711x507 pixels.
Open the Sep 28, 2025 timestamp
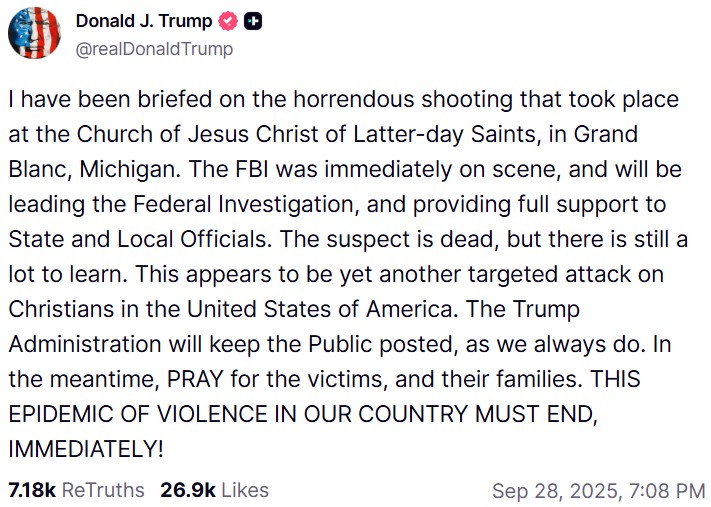coord(556,491)
